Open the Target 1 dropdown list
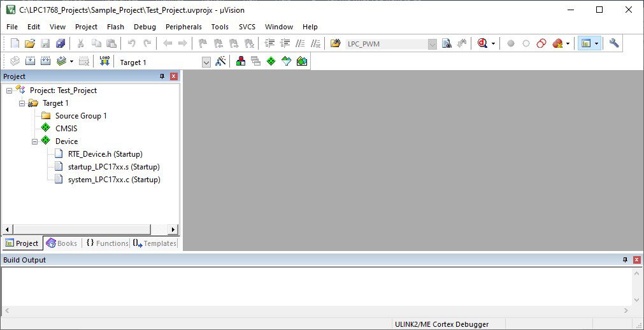644x330 pixels. point(206,62)
